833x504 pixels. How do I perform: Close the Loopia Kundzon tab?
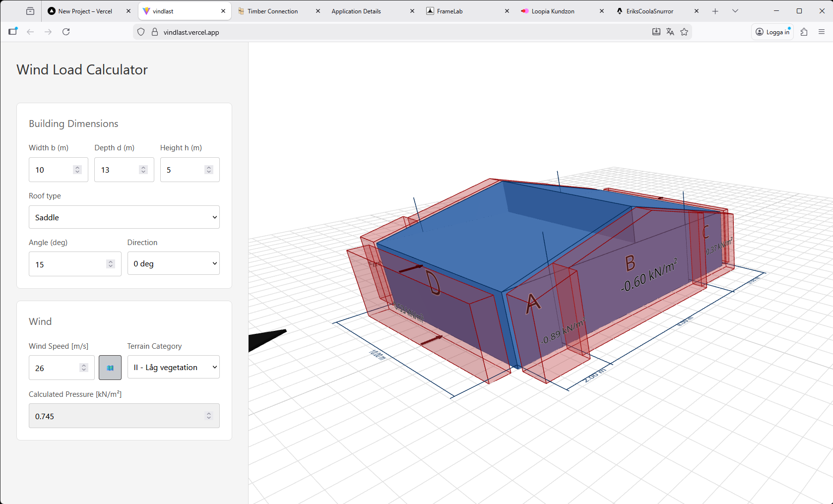[602, 11]
